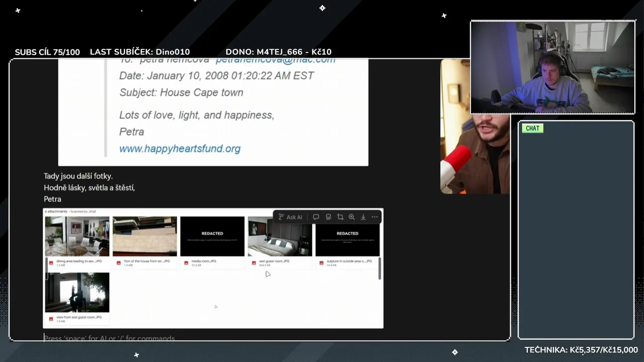
Task: Select the crop image icon
Action: pyautogui.click(x=340, y=217)
